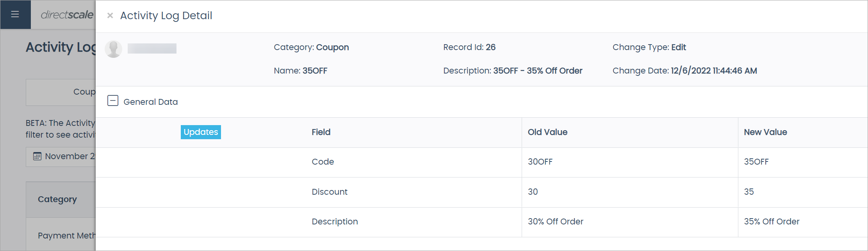
Task: Collapse the General Data section
Action: 112,101
